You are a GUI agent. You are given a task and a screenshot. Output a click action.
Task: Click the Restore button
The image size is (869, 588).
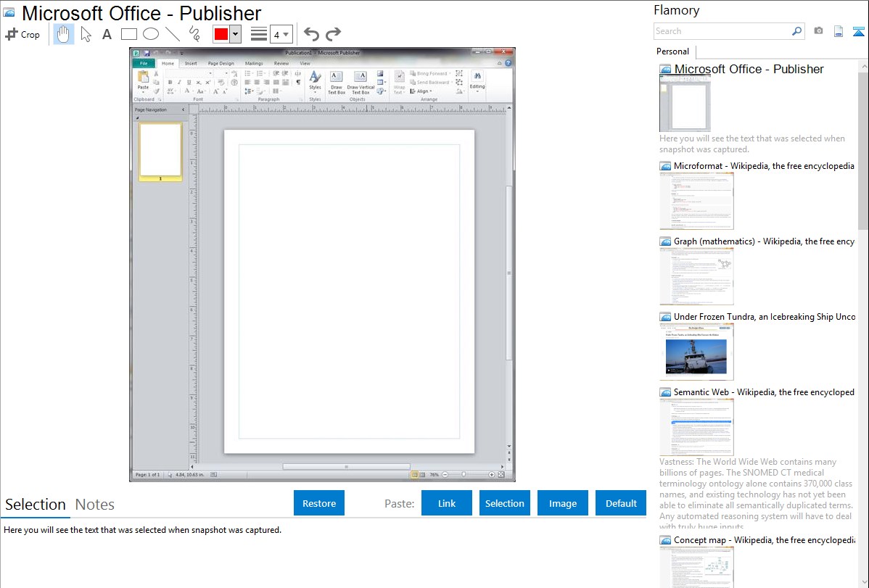pyautogui.click(x=319, y=503)
